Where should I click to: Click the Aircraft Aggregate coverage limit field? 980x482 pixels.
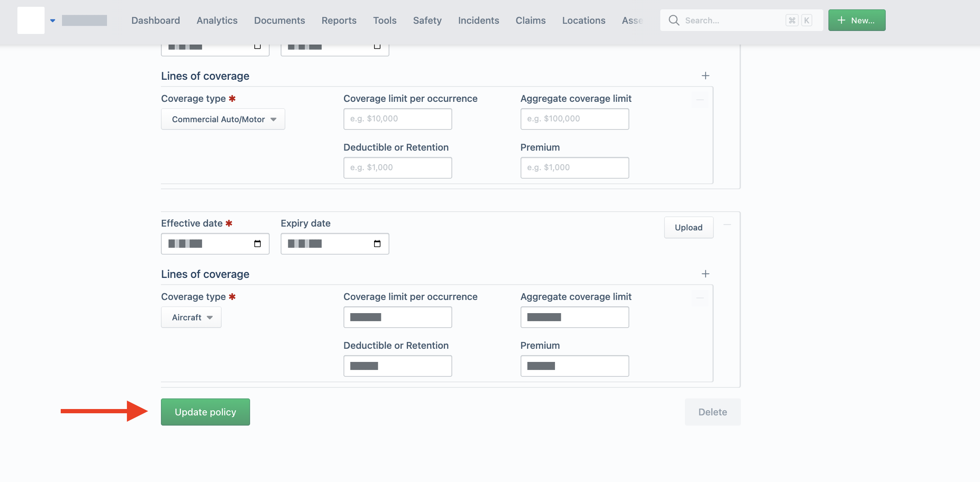574,317
